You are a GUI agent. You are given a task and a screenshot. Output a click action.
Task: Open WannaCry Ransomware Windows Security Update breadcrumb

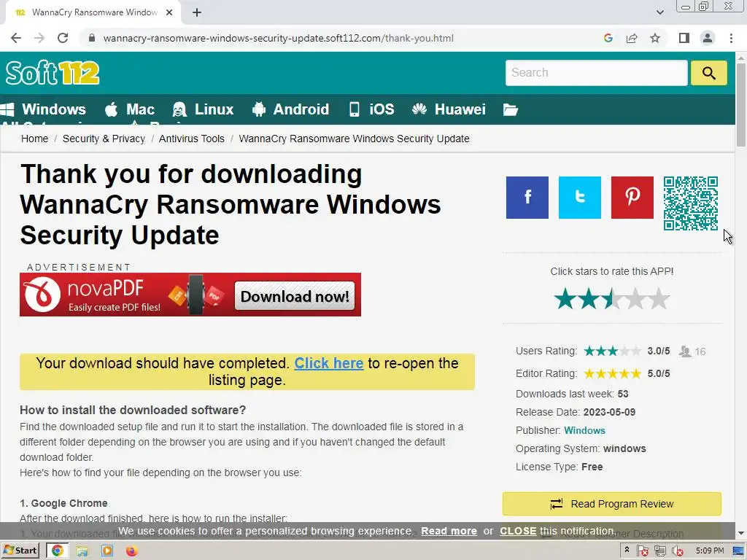point(354,139)
